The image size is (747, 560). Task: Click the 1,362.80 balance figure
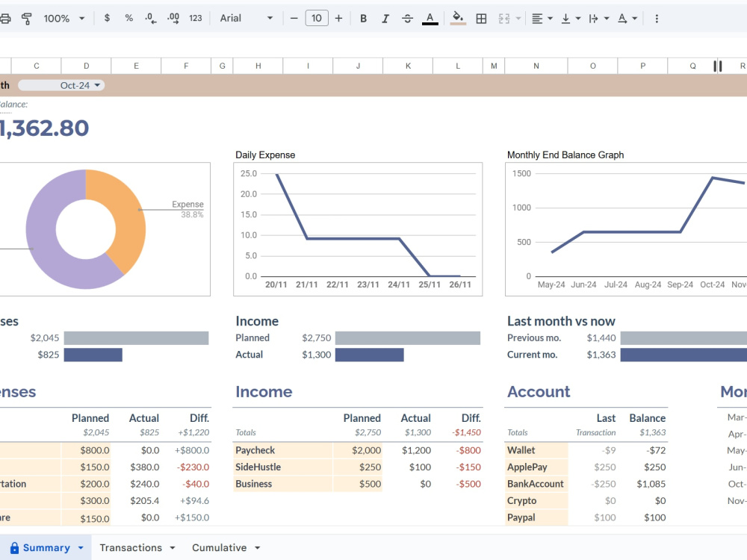[44, 128]
